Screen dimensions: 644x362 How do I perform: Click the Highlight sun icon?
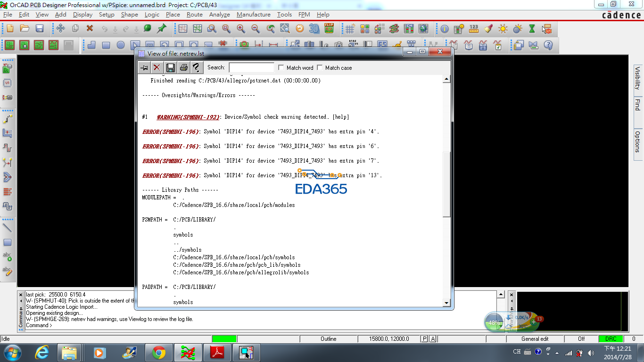(503, 28)
